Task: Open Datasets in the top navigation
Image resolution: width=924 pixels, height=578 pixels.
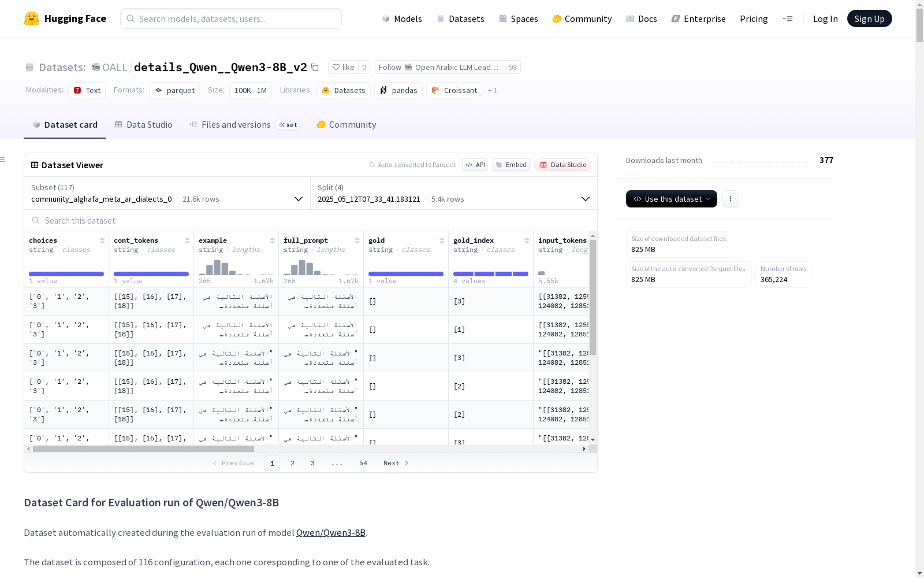Action: 460,18
